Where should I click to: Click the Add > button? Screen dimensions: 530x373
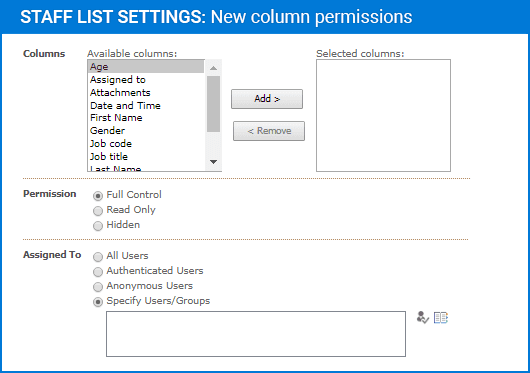(x=267, y=99)
